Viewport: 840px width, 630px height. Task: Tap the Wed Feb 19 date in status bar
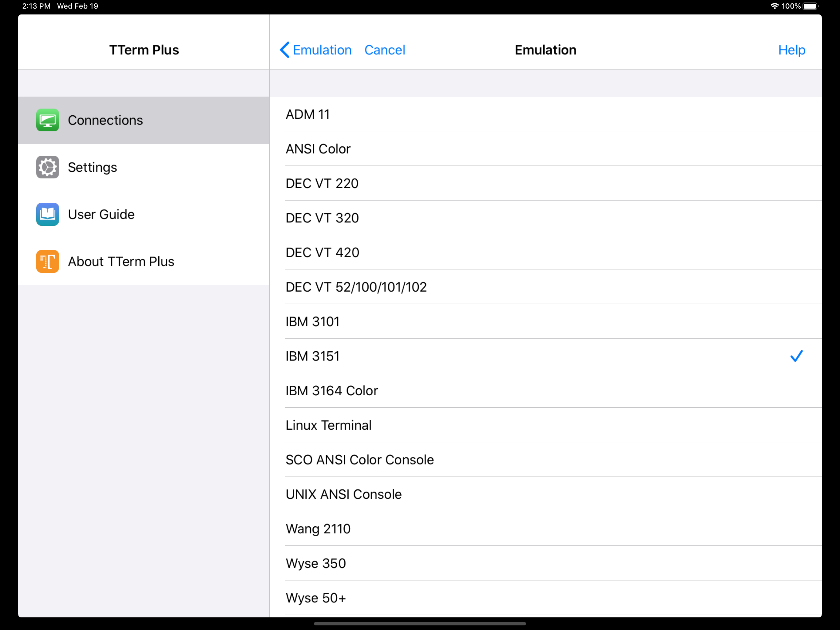[x=77, y=6]
